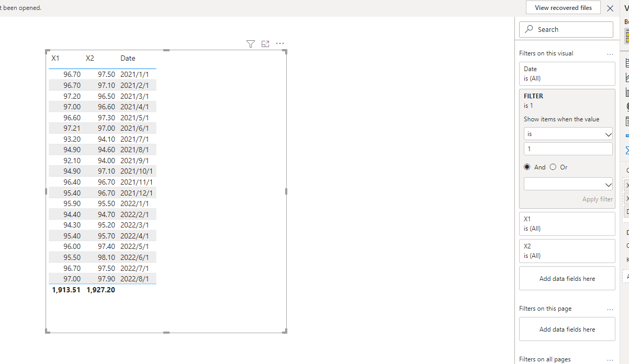
Task: Click the X2 total 1,927.20
Action: (x=101, y=290)
